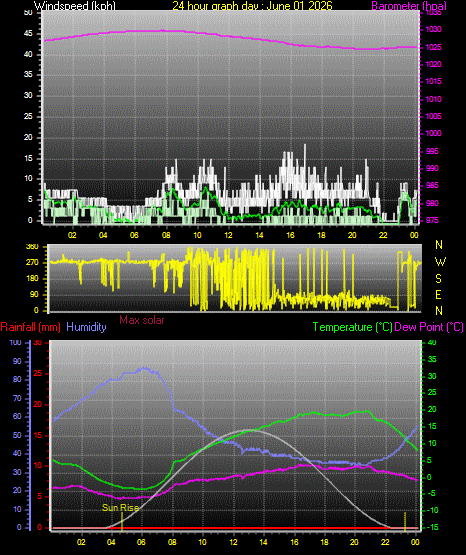Click the 'Dew Point (°C)' legend label
This screenshot has width=466, height=555.
point(429,327)
